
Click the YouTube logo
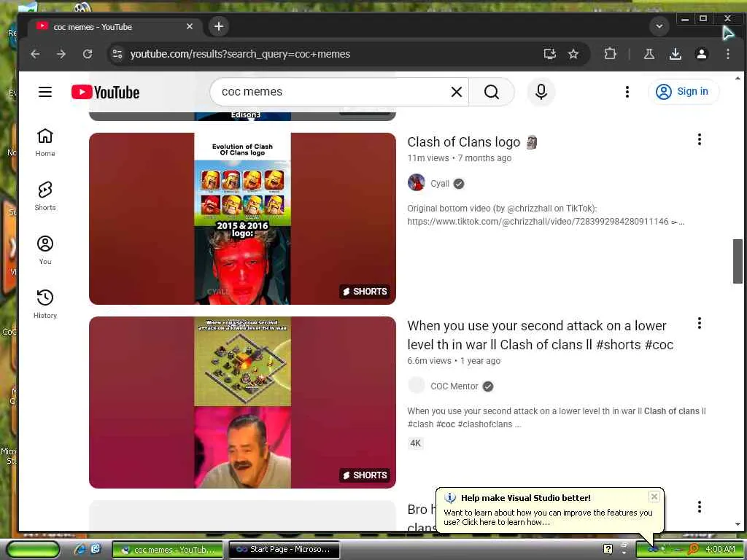[105, 92]
